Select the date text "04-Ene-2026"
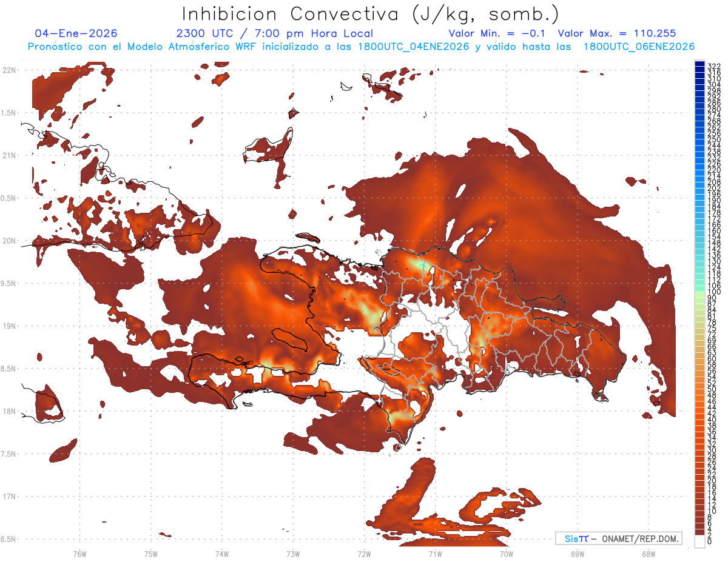Viewport: 728px width, 562px height. point(76,33)
